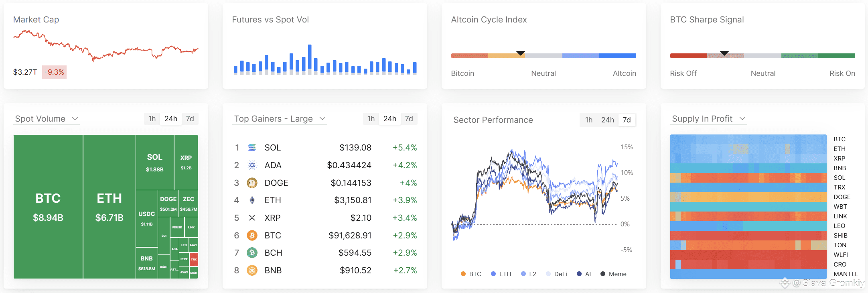This screenshot has width=868, height=293.
Task: Open the BTC block in the volume treemap
Action: click(48, 207)
